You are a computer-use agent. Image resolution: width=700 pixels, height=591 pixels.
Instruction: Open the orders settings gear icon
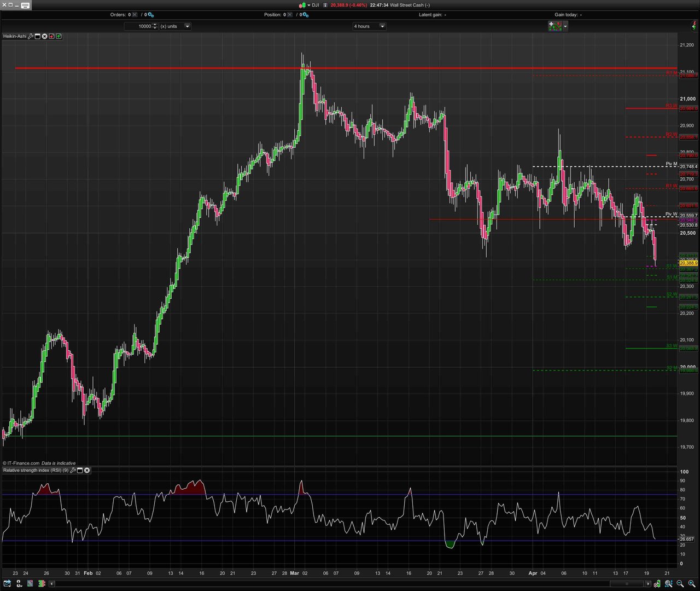pyautogui.click(x=150, y=15)
